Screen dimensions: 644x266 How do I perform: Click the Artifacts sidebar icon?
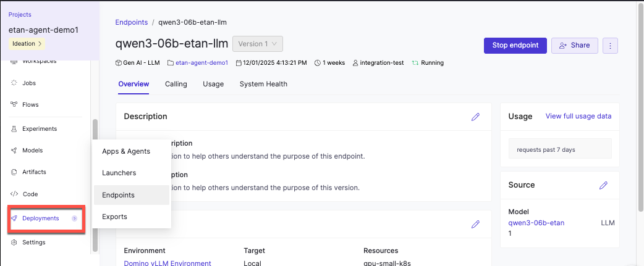14,172
